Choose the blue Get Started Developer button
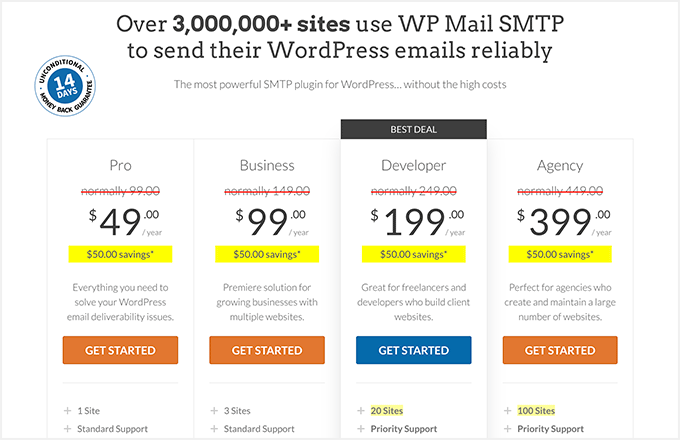 [413, 350]
